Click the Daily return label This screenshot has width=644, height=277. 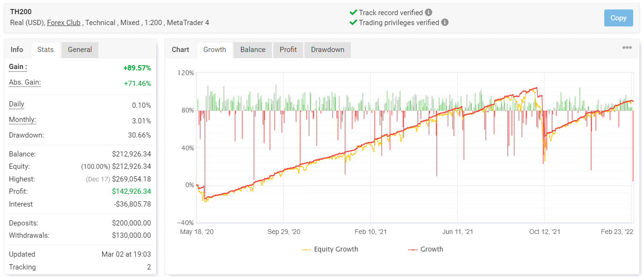17,104
